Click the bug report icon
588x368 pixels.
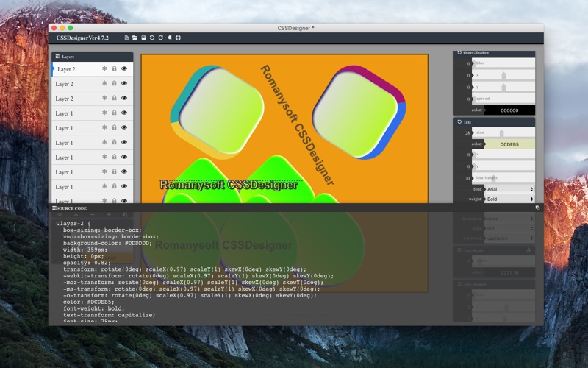pyautogui.click(x=170, y=38)
